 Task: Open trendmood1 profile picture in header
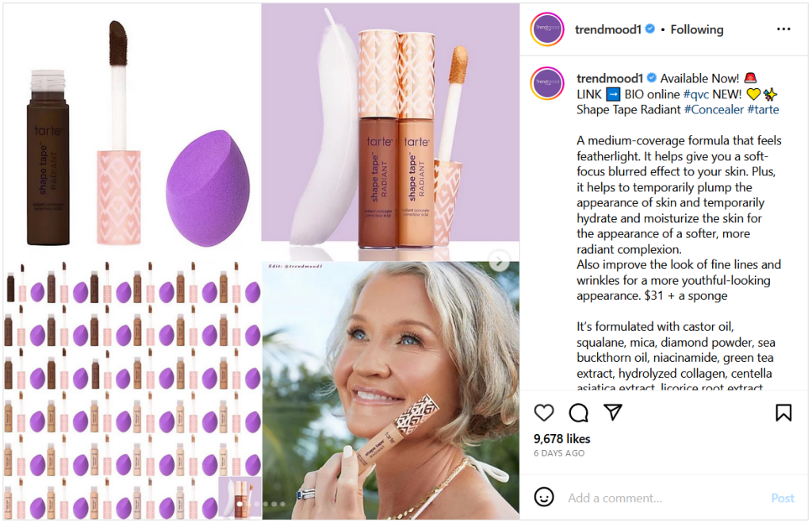coord(547,29)
